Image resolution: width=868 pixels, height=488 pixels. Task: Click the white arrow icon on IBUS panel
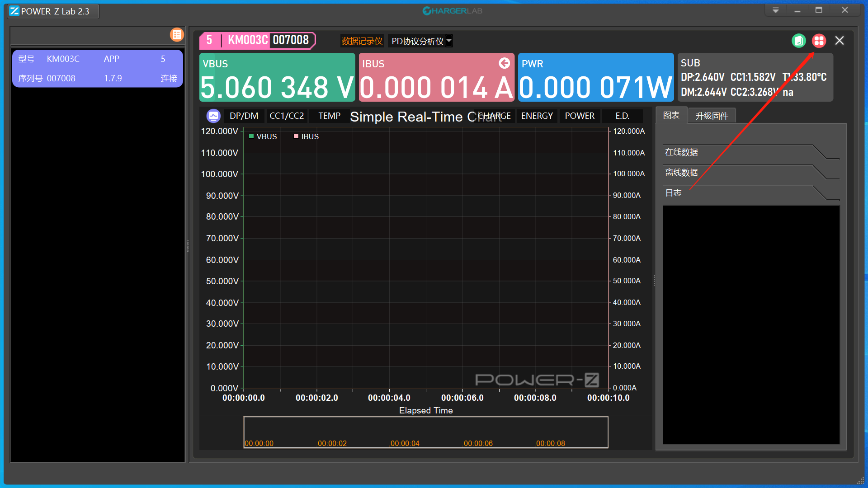[504, 63]
